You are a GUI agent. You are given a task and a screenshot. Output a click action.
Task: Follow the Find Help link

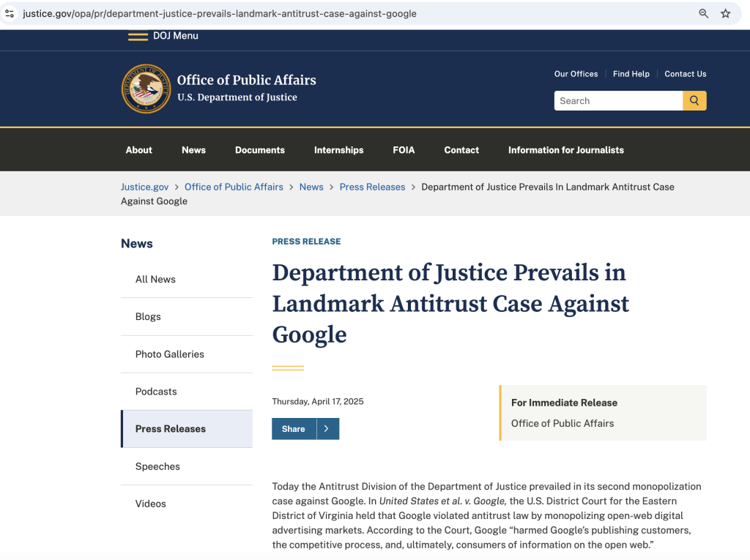[631, 74]
